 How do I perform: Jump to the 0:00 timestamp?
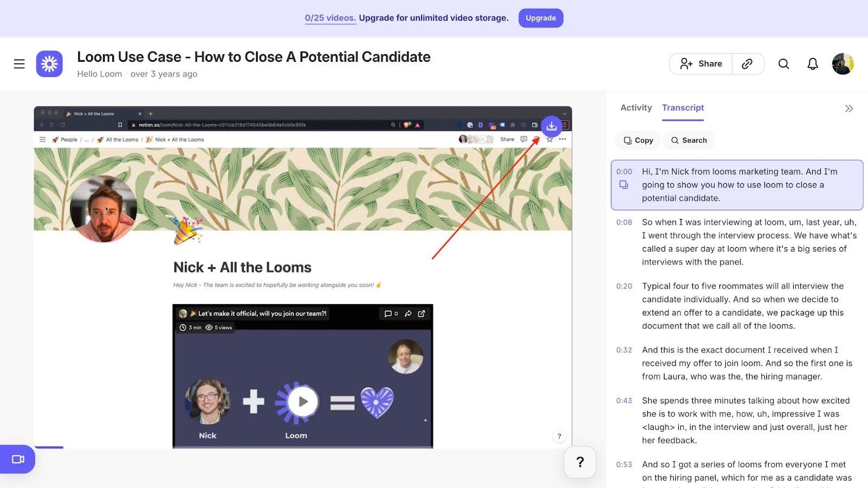(624, 171)
